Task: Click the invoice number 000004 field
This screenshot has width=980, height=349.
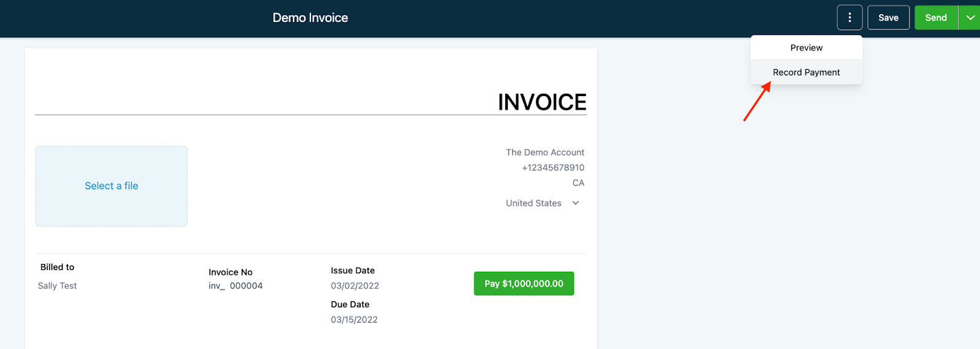Action: click(246, 286)
